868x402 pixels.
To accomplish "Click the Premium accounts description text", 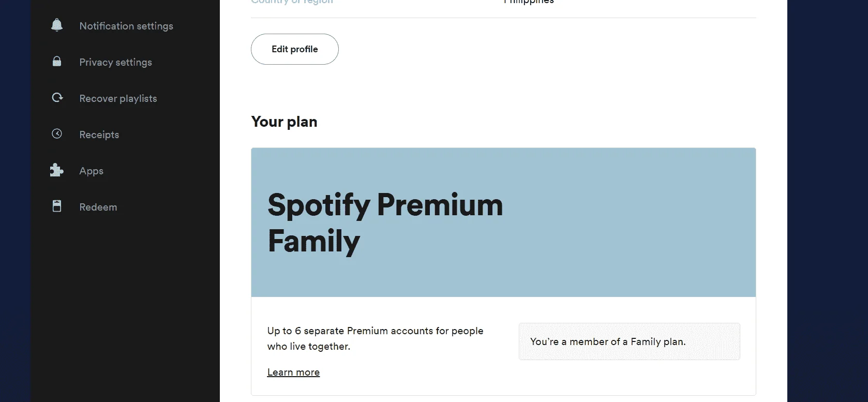I will click(375, 338).
